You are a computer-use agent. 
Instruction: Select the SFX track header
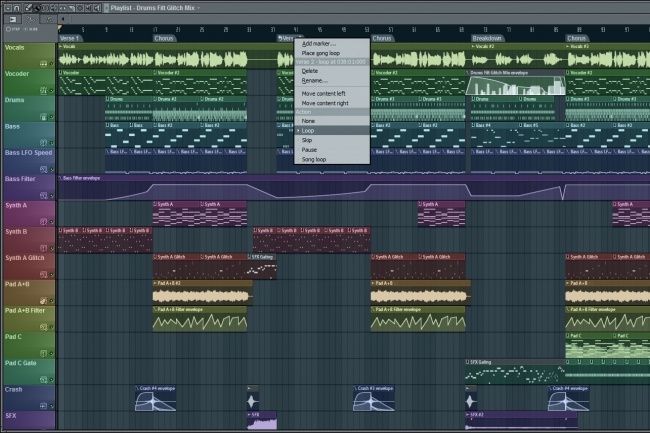29,420
